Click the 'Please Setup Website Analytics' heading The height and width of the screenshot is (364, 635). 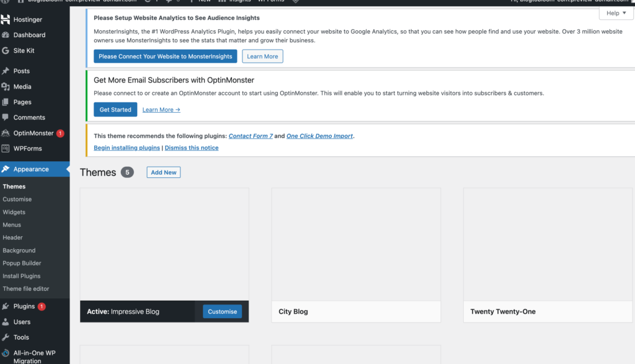177,18
